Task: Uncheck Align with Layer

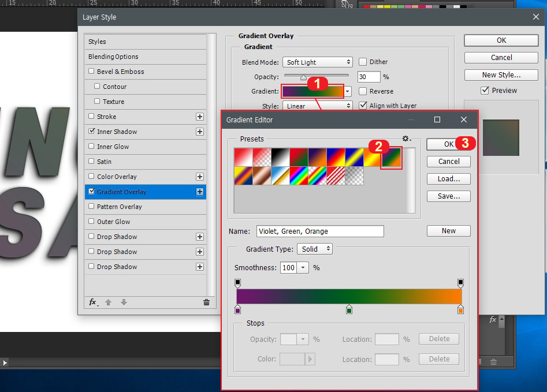Action: (363, 105)
